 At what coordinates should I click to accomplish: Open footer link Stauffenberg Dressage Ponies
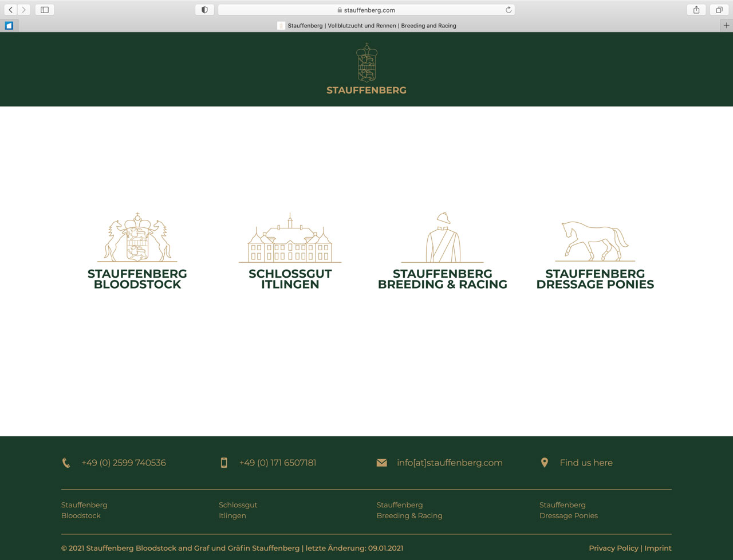(569, 510)
